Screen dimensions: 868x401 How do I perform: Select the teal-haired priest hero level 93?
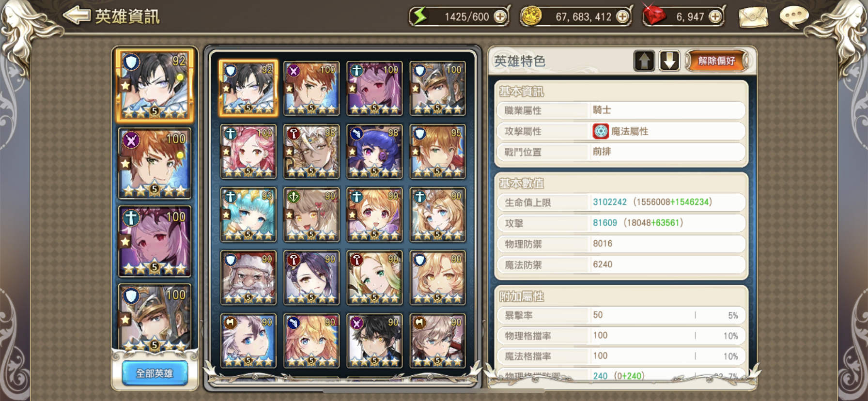point(248,215)
